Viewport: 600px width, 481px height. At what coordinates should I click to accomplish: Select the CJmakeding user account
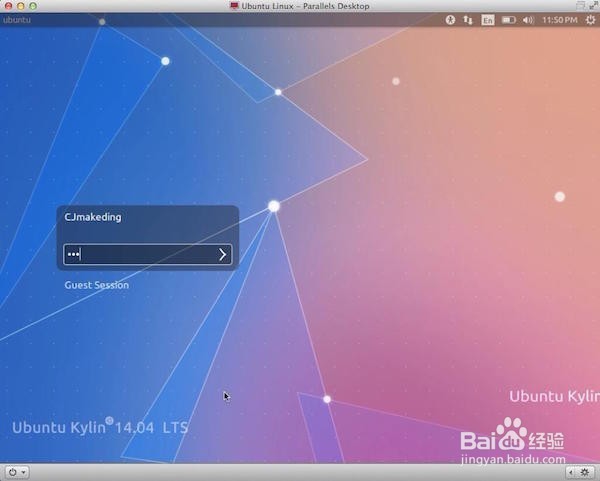(x=93, y=217)
